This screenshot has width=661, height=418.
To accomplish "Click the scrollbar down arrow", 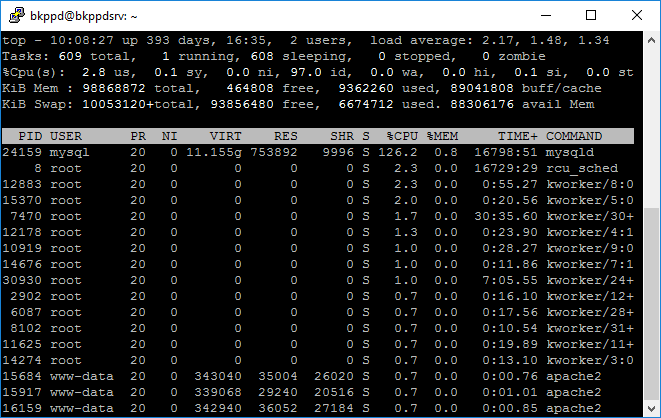I will coord(652,409).
